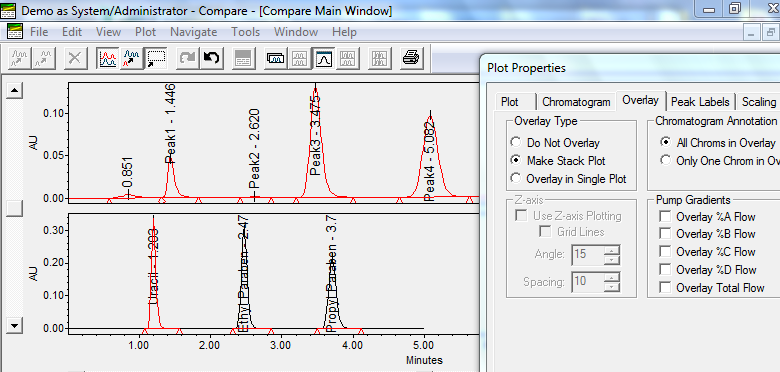Viewport: 780px width, 372px height.
Task: Click the plot scroll down arrow
Action: click(14, 326)
